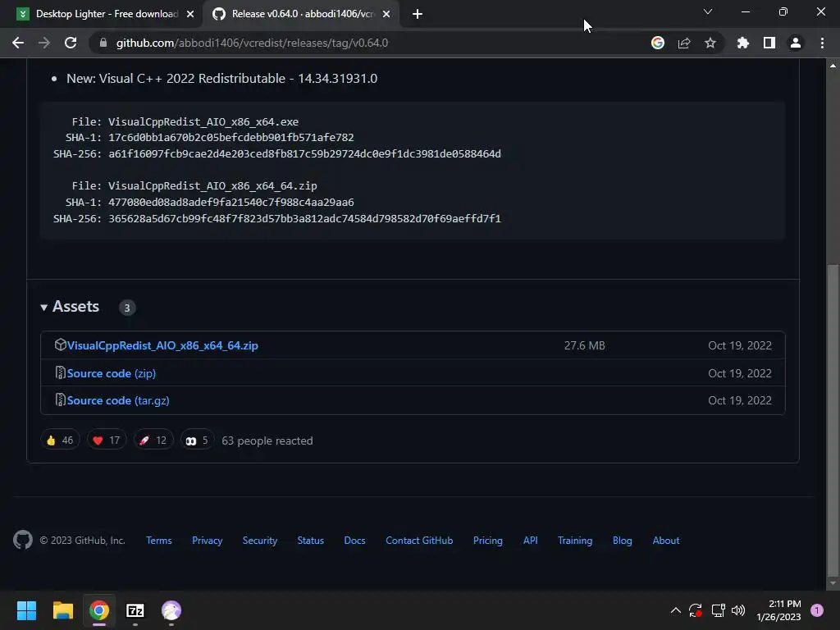Bookmark this page with the star
The height and width of the screenshot is (630, 840).
click(x=710, y=43)
